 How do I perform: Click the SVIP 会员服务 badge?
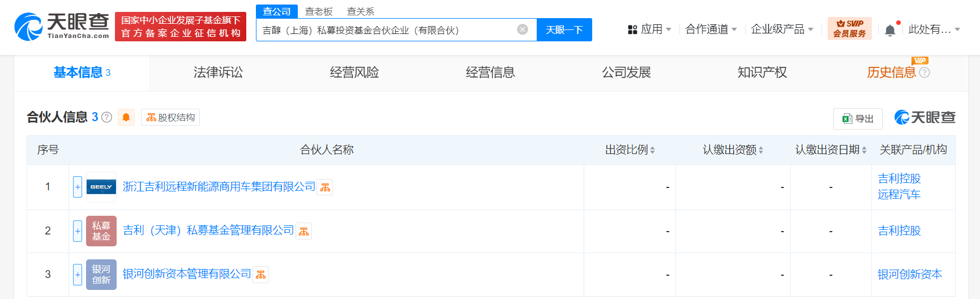[849, 28]
